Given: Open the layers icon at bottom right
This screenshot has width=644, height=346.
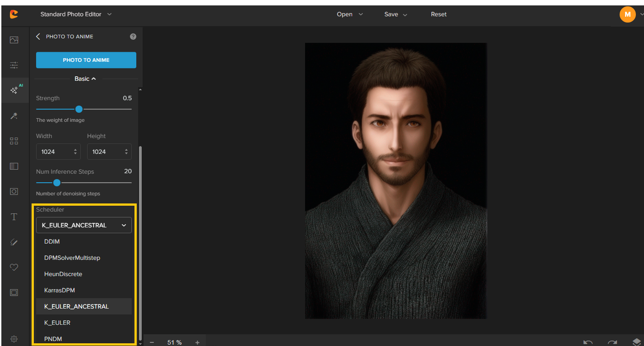Looking at the screenshot, I should tap(636, 342).
